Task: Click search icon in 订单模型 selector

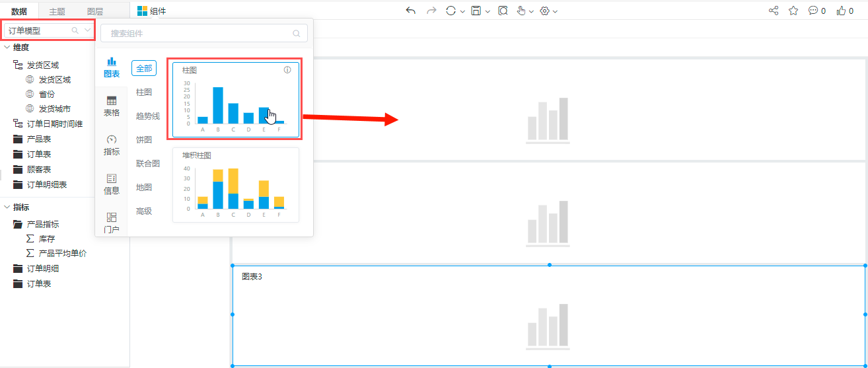Action: (x=75, y=30)
